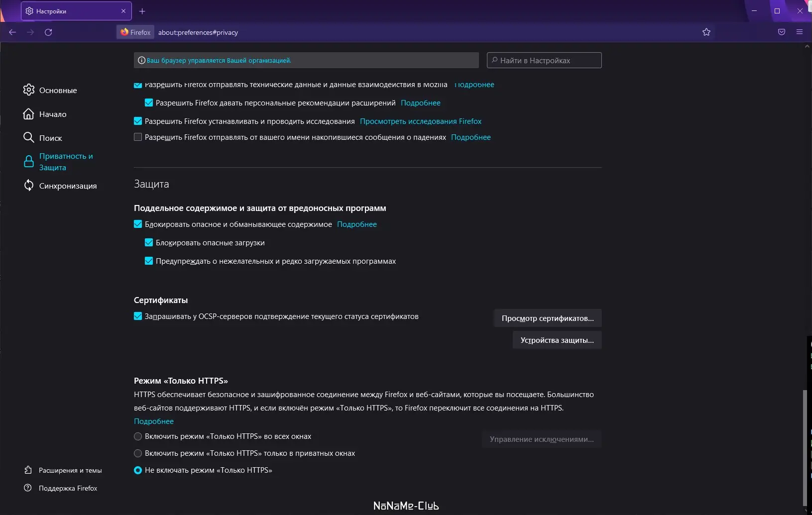Click the back navigation arrow
The height and width of the screenshot is (515, 812).
pos(12,32)
